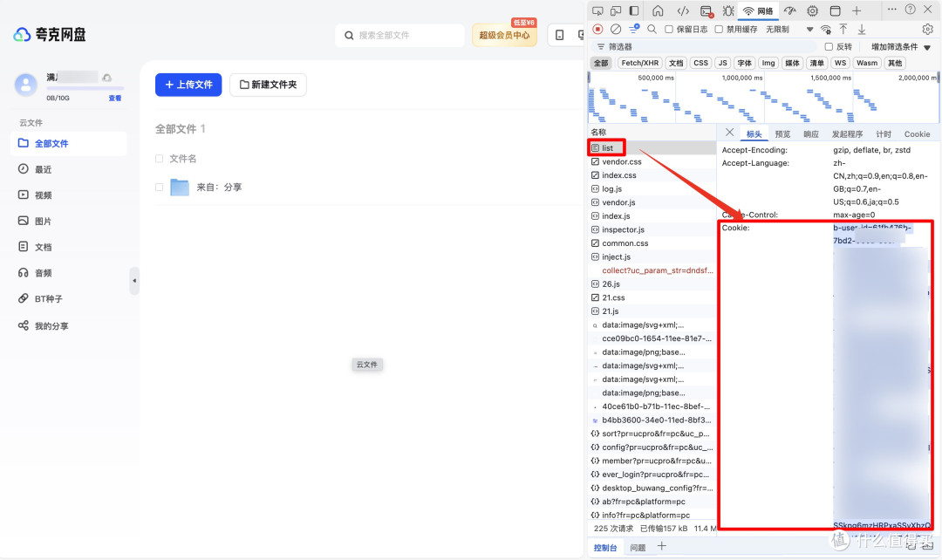Screen dimensions: 942x560
Task: Click the 查看 storage link
Action: [x=115, y=98]
